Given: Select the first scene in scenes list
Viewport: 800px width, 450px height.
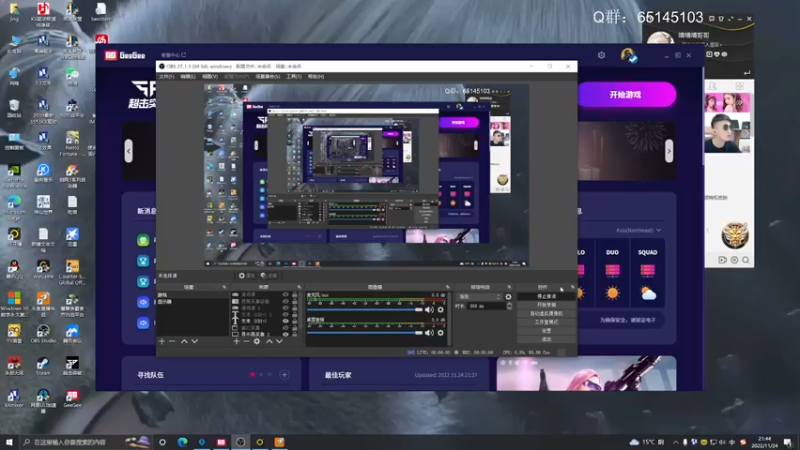Looking at the screenshot, I should (193, 295).
